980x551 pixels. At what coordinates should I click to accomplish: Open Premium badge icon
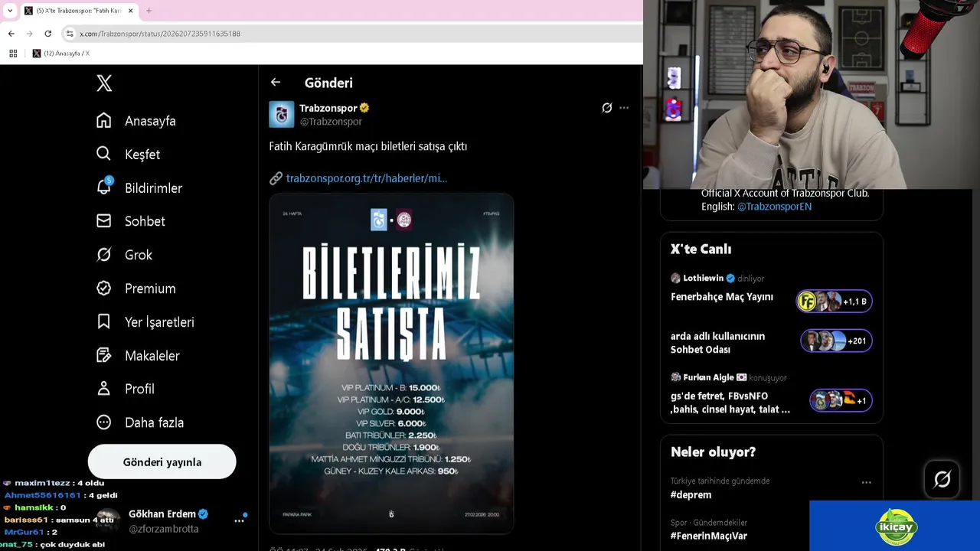[x=104, y=289]
